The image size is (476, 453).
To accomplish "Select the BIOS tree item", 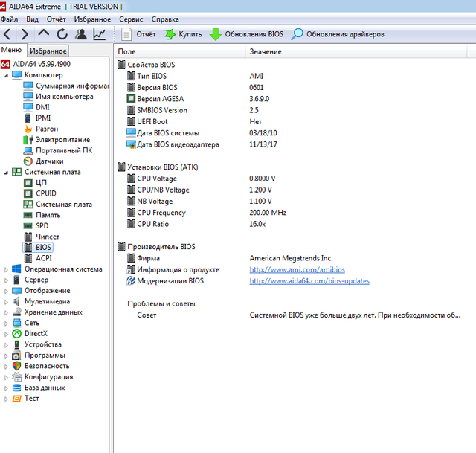I will [38, 247].
